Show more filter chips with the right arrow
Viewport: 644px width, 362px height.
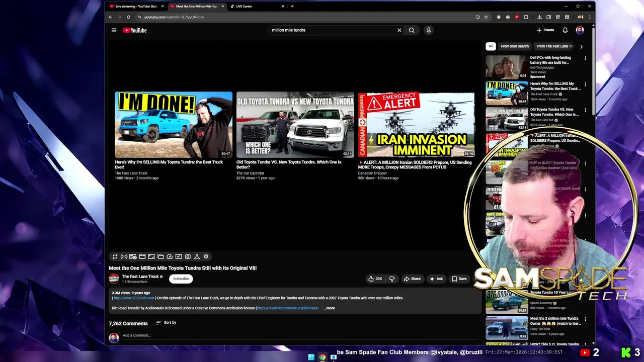point(581,46)
